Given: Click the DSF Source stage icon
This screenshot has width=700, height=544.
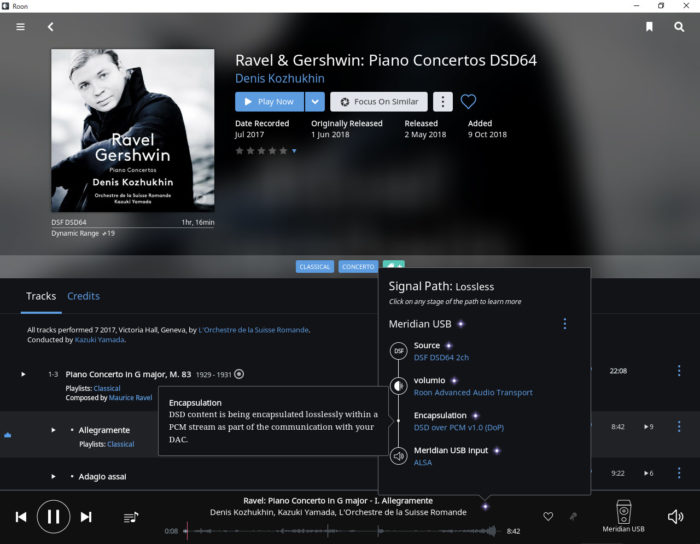Looking at the screenshot, I should (x=399, y=351).
